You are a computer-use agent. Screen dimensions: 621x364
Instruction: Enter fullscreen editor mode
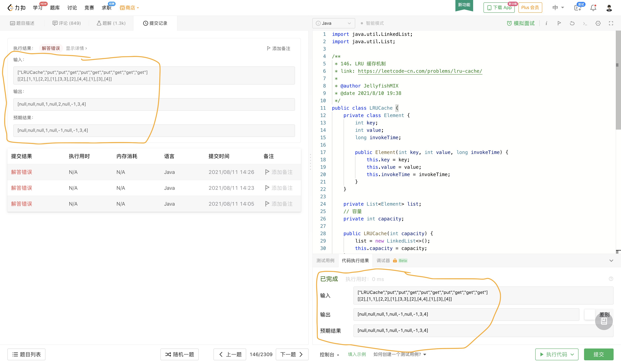(611, 23)
